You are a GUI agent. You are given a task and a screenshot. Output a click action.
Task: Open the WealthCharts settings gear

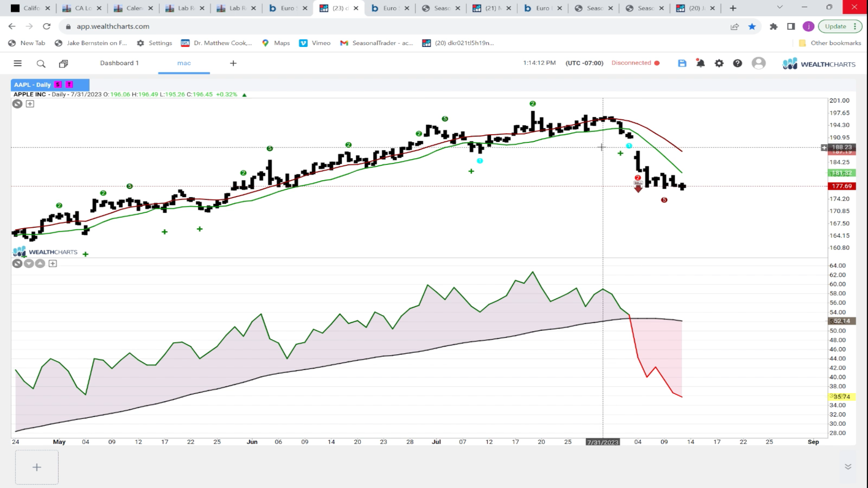coord(719,63)
